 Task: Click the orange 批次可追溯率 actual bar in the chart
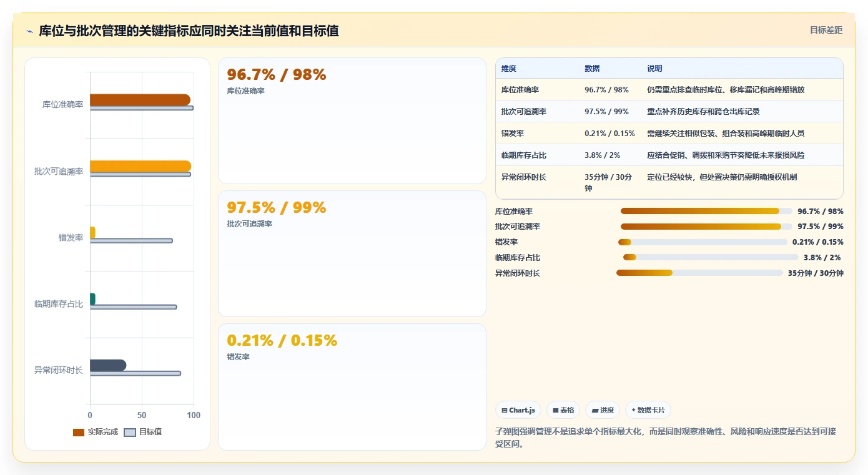[141, 166]
